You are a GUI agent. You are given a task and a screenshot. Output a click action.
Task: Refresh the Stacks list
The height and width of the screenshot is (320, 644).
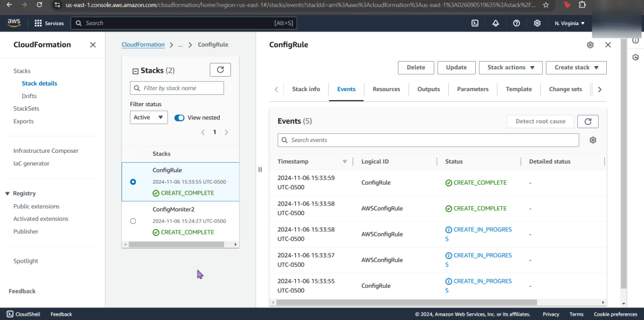220,70
